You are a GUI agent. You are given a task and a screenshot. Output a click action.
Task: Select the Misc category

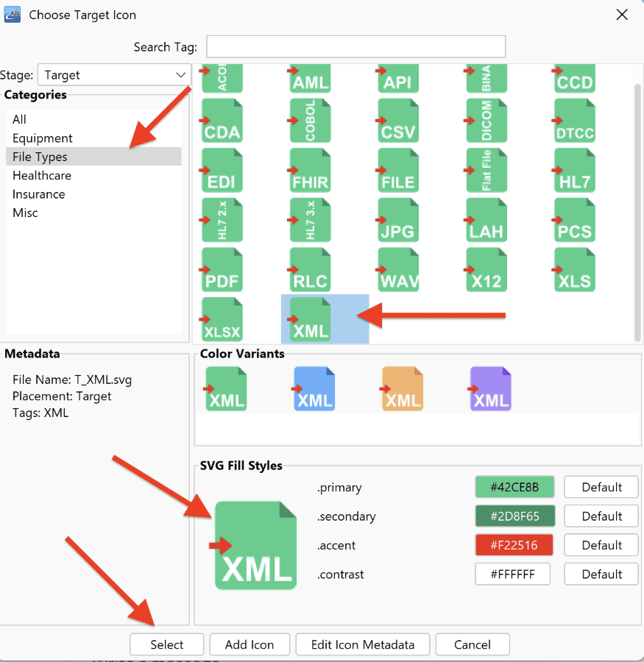[93, 213]
